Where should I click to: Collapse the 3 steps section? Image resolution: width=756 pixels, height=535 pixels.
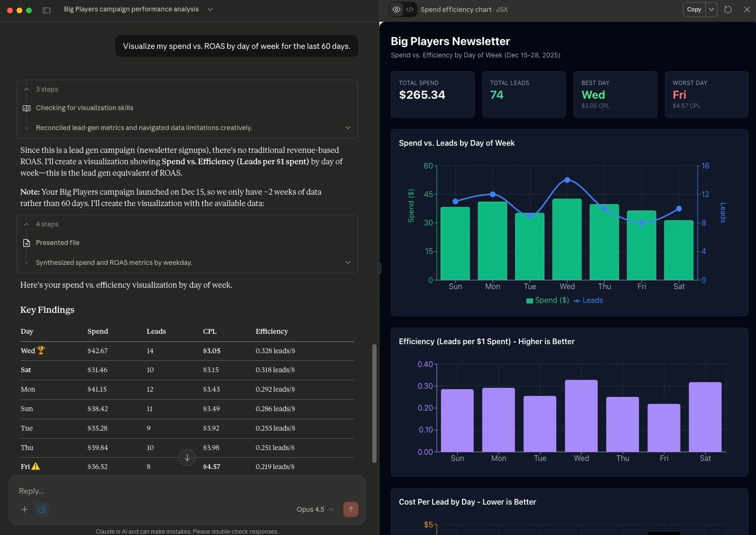click(27, 89)
